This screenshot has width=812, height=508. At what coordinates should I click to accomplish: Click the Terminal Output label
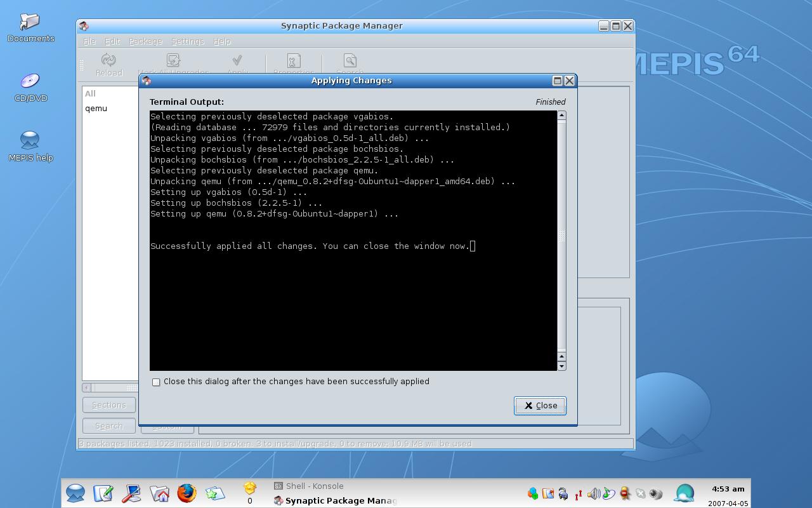pos(187,102)
